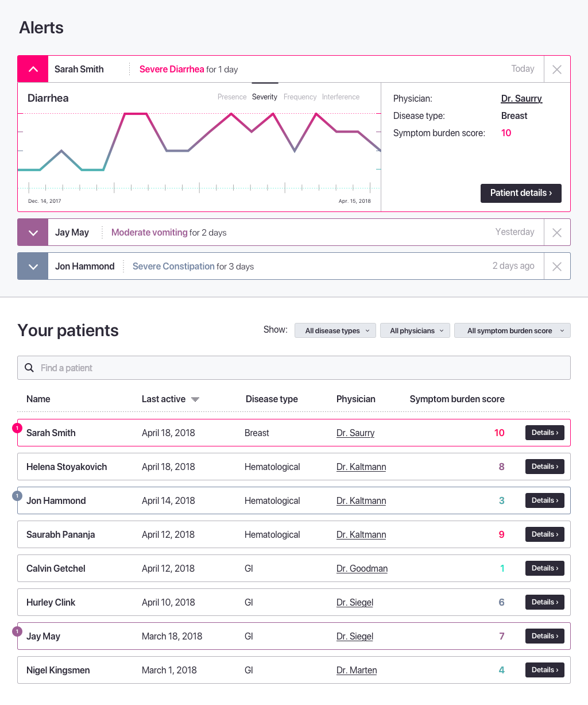This screenshot has height=705, width=588.
Task: Click Jay May's purple alert badge
Action: click(x=17, y=631)
